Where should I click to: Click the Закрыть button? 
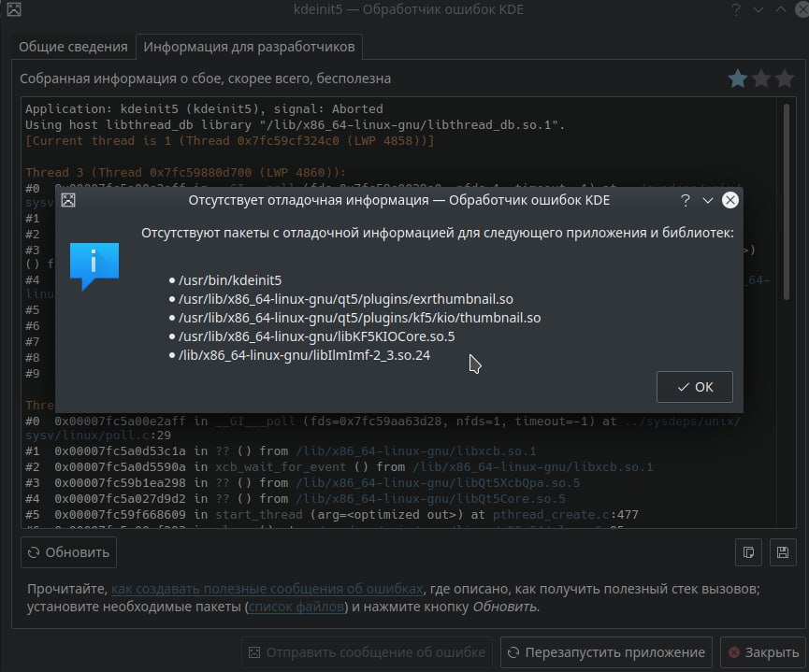763,652
